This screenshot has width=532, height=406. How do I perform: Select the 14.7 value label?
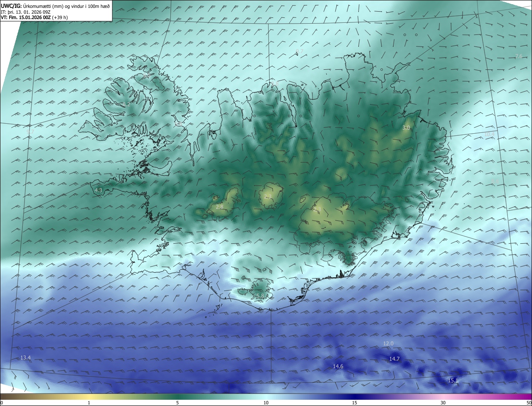pos(394,359)
